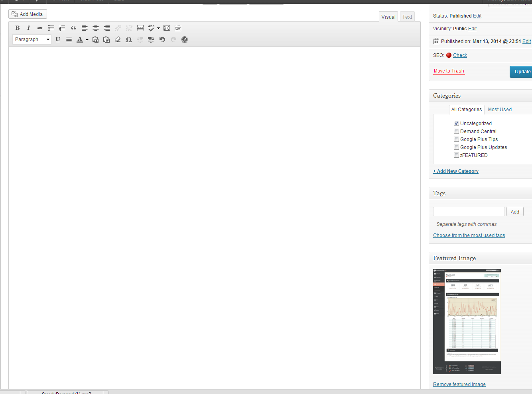The image size is (532, 394).
Task: Enable the Google Plus Tips category
Action: tap(456, 139)
